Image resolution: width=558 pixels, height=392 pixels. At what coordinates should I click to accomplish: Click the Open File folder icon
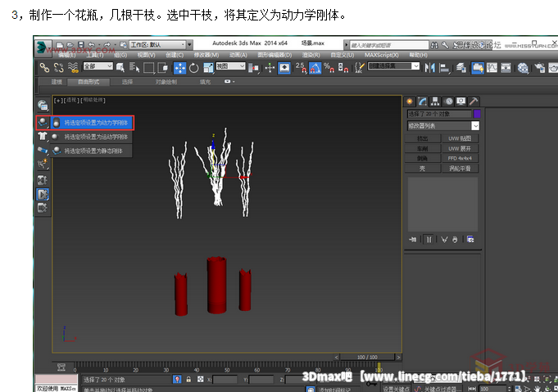pyautogui.click(x=70, y=45)
